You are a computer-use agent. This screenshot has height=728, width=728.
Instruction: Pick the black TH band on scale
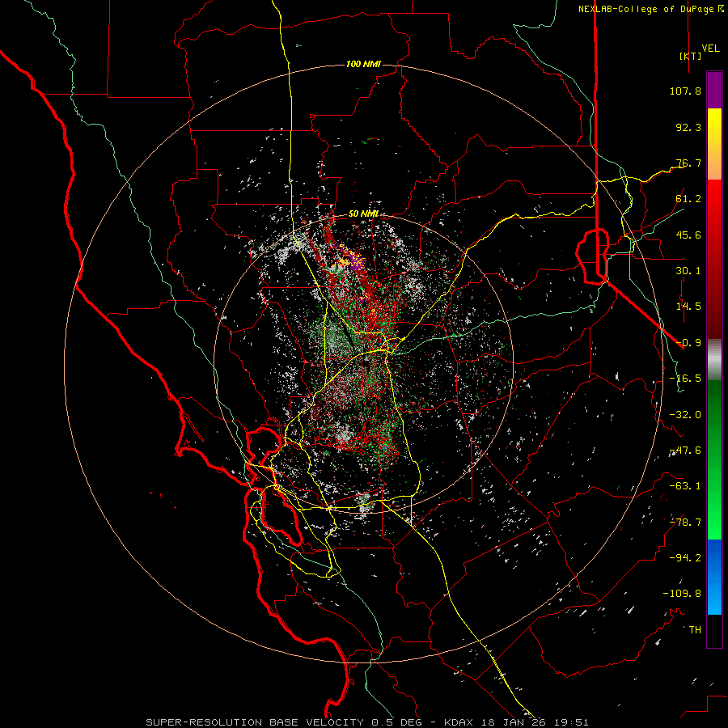714,631
